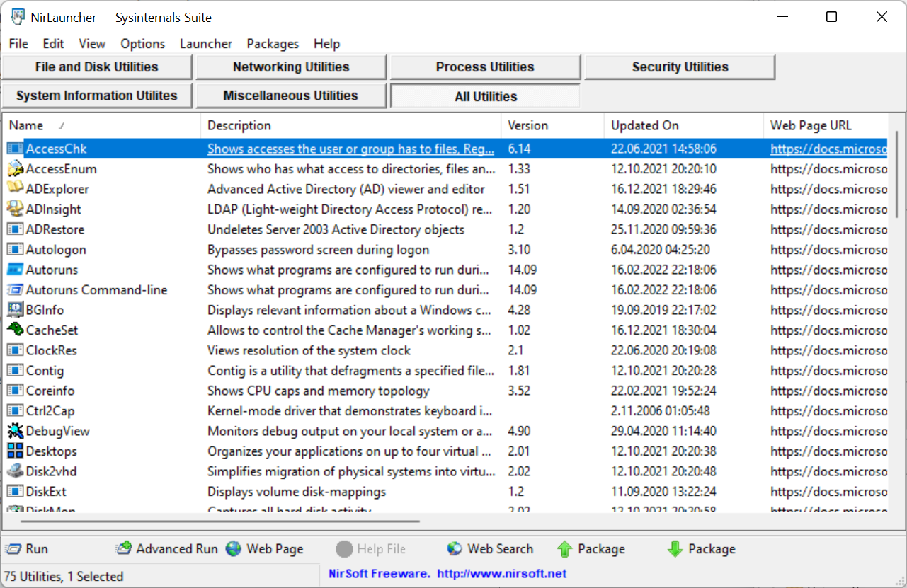Click Autologon's date 6.04.2020 04:25:20
Image resolution: width=907 pixels, height=588 pixels.
661,250
